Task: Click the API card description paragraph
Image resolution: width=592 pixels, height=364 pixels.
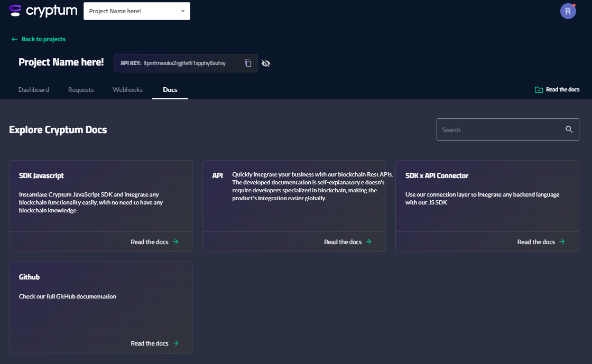Action: point(312,186)
